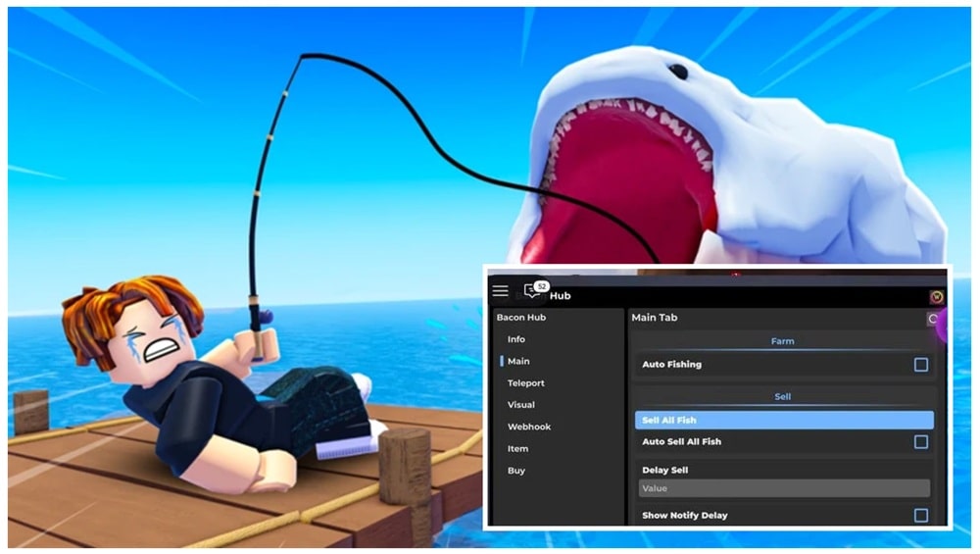Go to the Webhook tab
This screenshot has width=980, height=554.
(529, 427)
